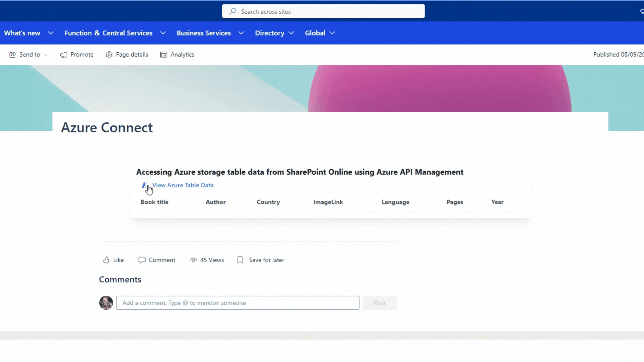Click the Azure Connect page title
This screenshot has width=644, height=362.
[107, 127]
